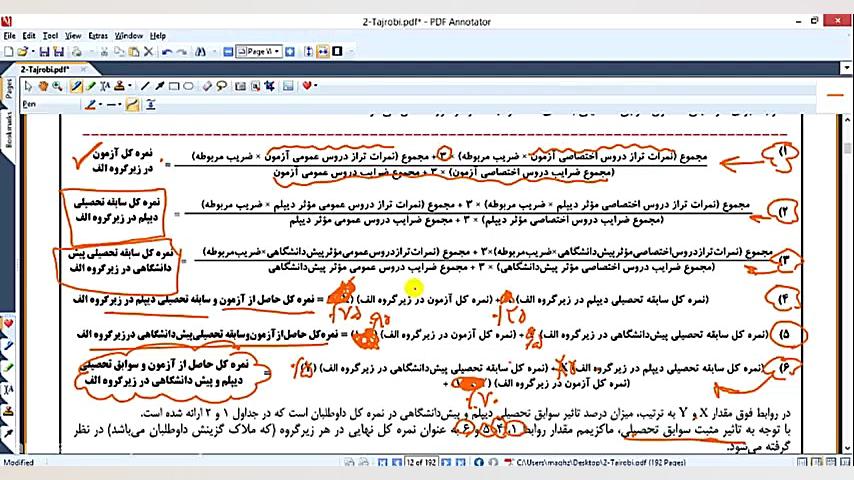Open the View menu

(73, 36)
